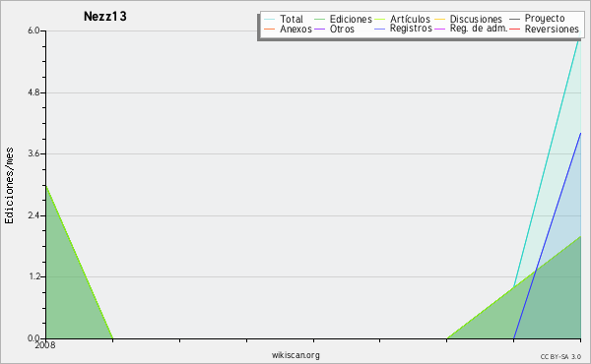Click the 3.6 y-axis value

tap(33, 153)
